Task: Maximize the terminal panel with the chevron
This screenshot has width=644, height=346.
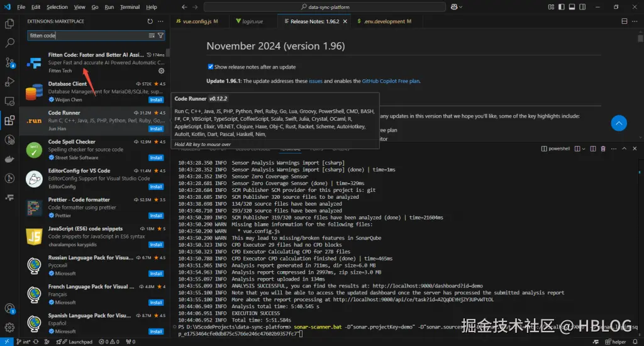Action: pyautogui.click(x=625, y=148)
